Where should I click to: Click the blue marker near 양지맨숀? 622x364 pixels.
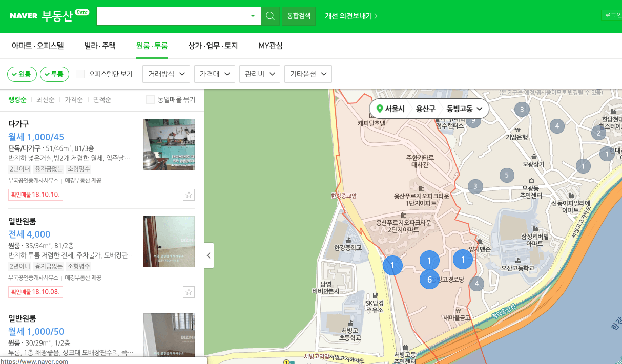(463, 259)
